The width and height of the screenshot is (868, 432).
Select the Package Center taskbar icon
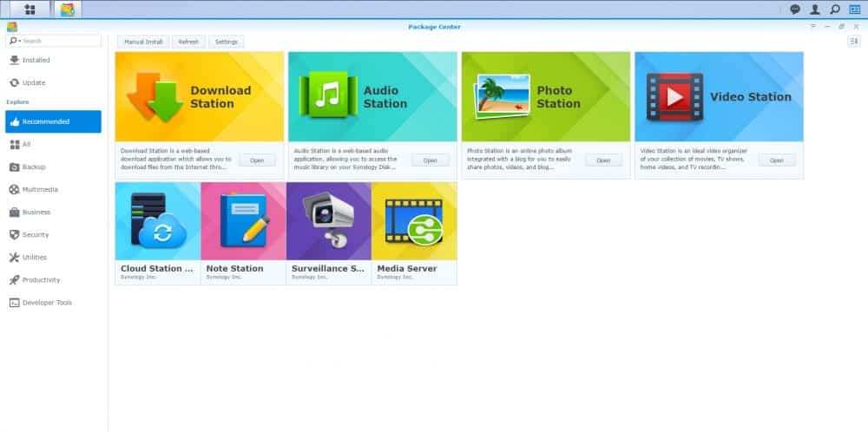click(68, 10)
